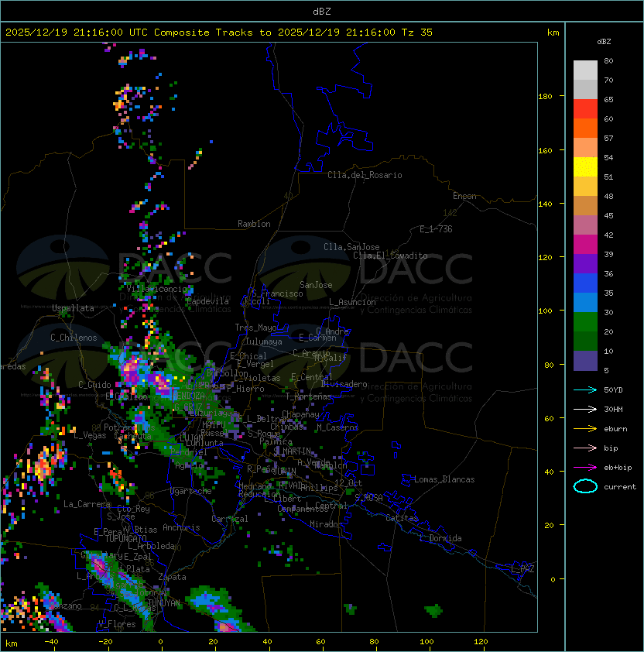Screen dimensions: 644x652
Task: Click the cyan 50YD track arrow in legend
Action: (585, 389)
